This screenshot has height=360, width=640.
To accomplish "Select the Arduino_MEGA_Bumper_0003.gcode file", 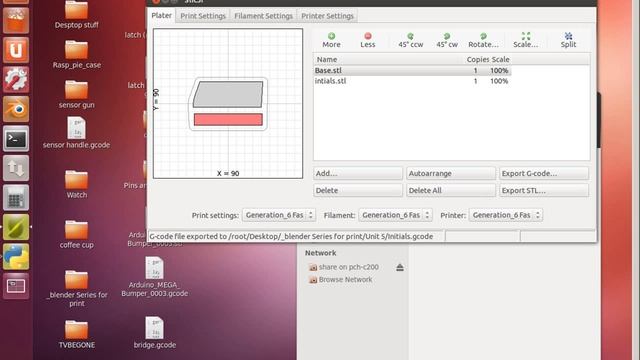I will (155, 278).
